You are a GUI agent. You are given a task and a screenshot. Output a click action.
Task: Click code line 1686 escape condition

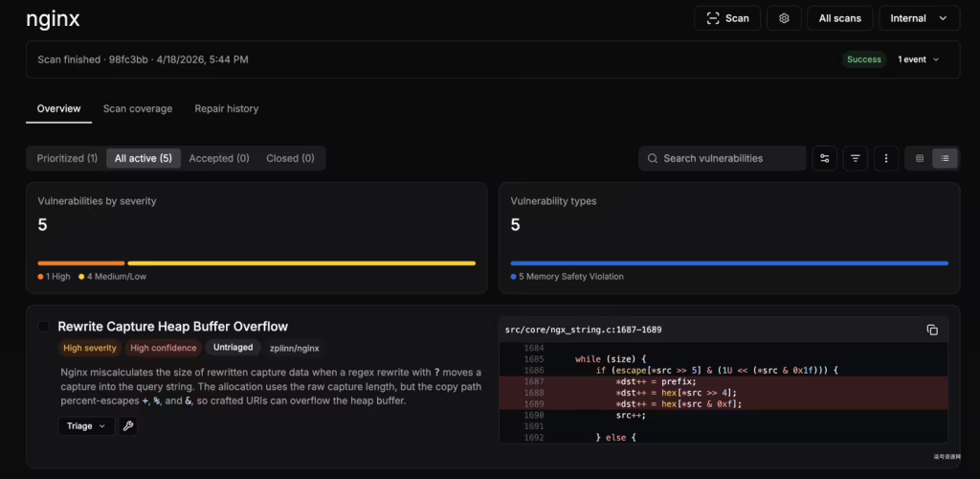(716, 370)
